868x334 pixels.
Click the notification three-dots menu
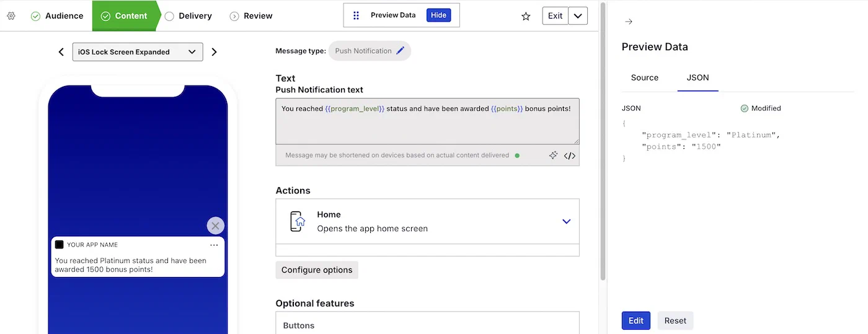(x=214, y=245)
